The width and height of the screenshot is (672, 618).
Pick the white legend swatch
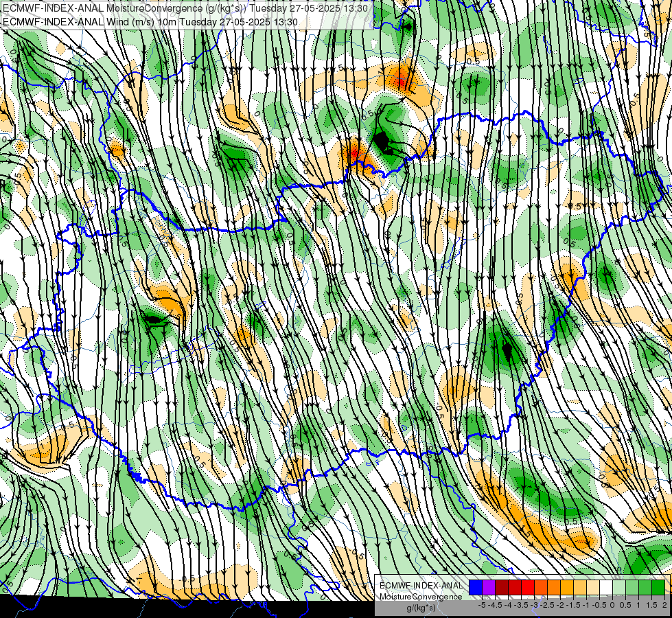[605, 587]
